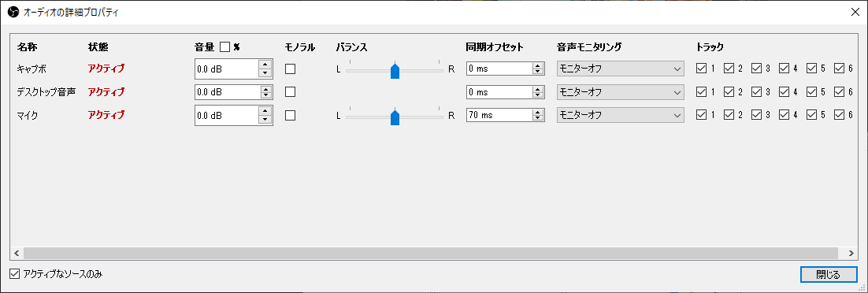The width and height of the screenshot is (868, 293).
Task: Click the デスクトップ音声 source name
Action: pyautogui.click(x=46, y=92)
